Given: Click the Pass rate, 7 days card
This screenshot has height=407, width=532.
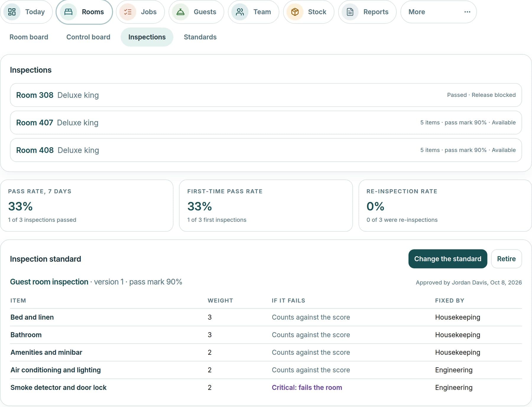Looking at the screenshot, I should (87, 206).
